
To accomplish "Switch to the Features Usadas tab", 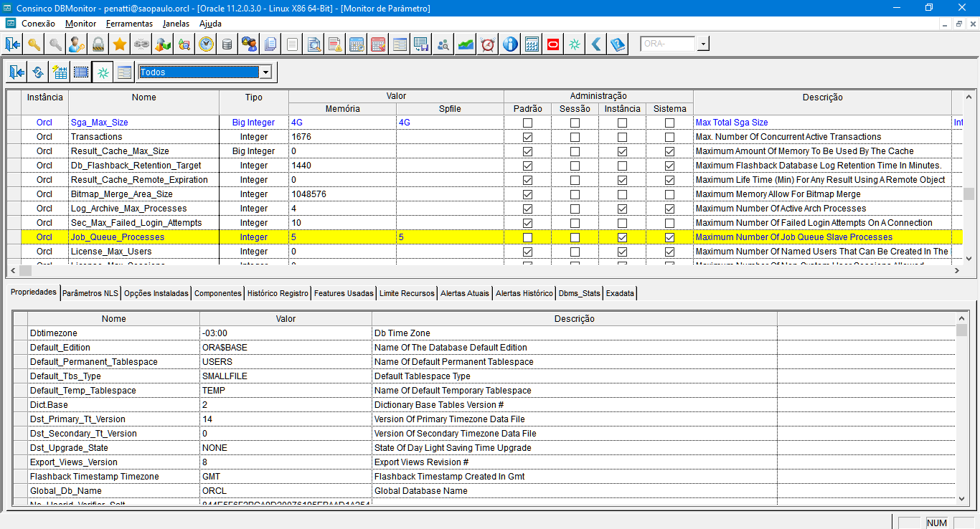I will click(x=344, y=293).
